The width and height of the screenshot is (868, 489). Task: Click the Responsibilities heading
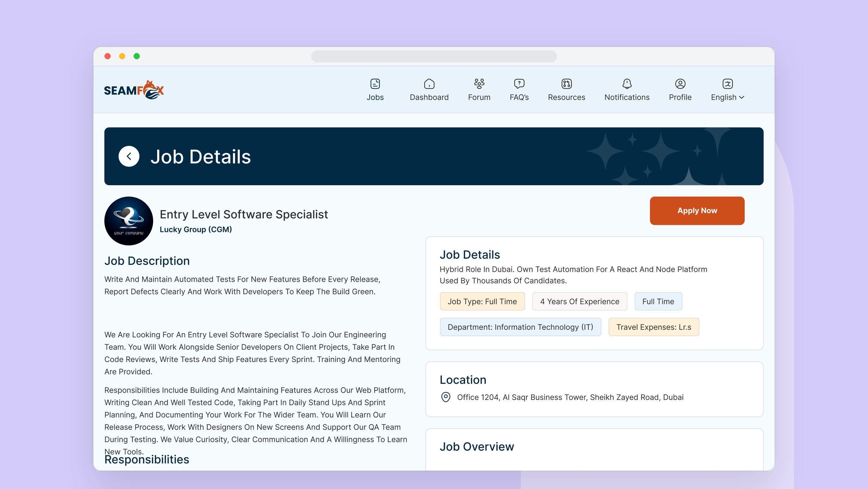147,460
